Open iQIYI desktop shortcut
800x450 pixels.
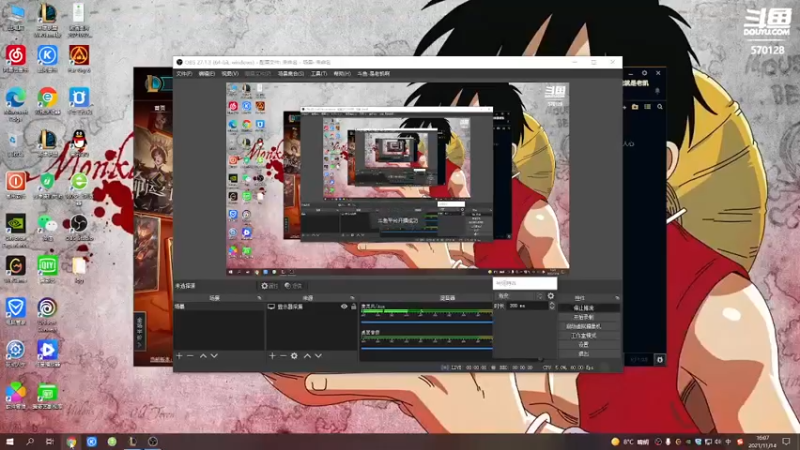point(47,269)
